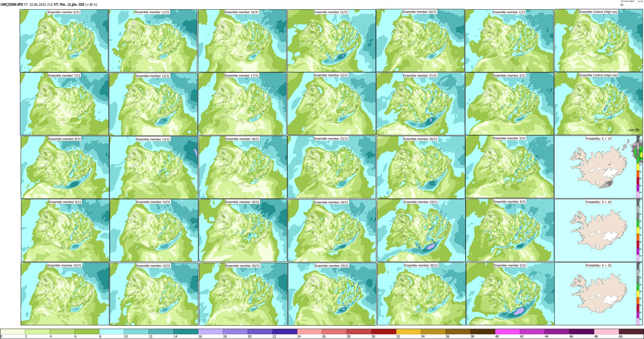Viewport: 644px width, 339px height.
Task: Choose Ensemble member 30/31 map
Action: pyautogui.click(x=422, y=294)
